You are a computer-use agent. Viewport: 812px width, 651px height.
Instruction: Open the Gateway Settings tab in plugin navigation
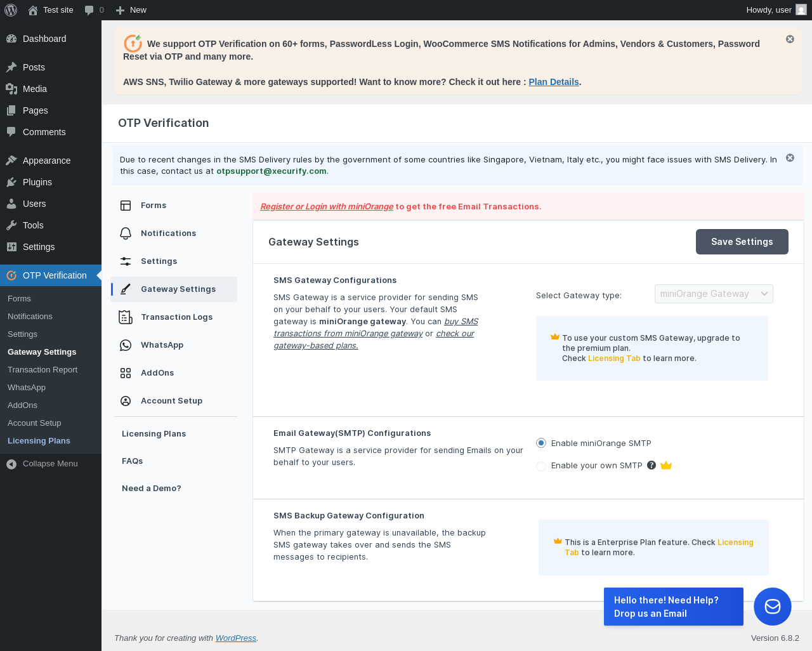coord(174,289)
